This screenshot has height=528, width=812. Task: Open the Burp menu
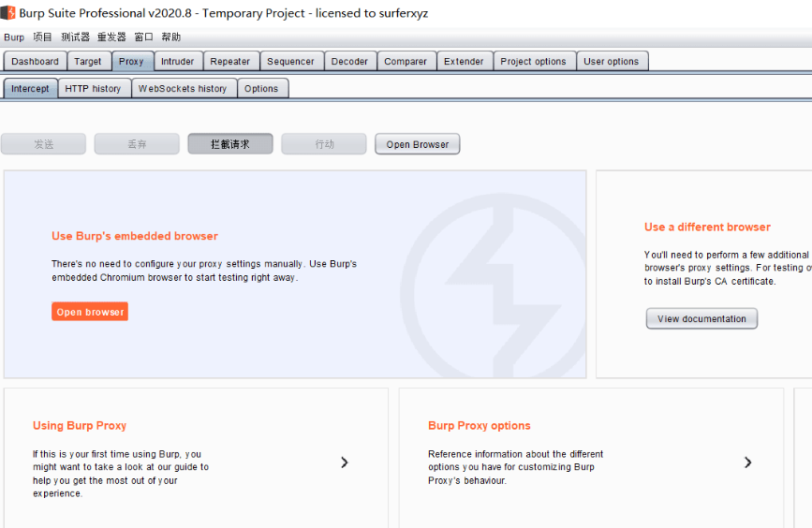pyautogui.click(x=14, y=37)
